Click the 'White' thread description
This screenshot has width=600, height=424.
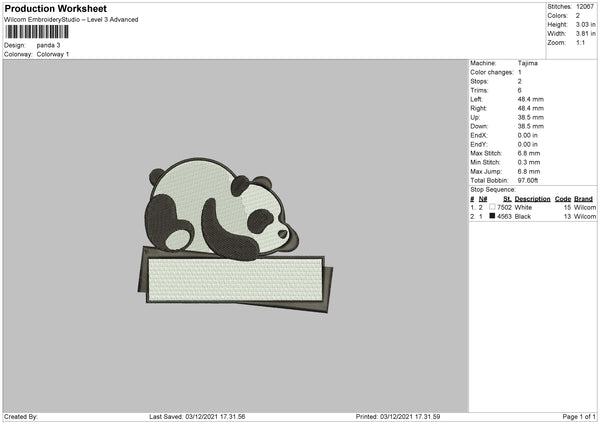[x=523, y=207]
